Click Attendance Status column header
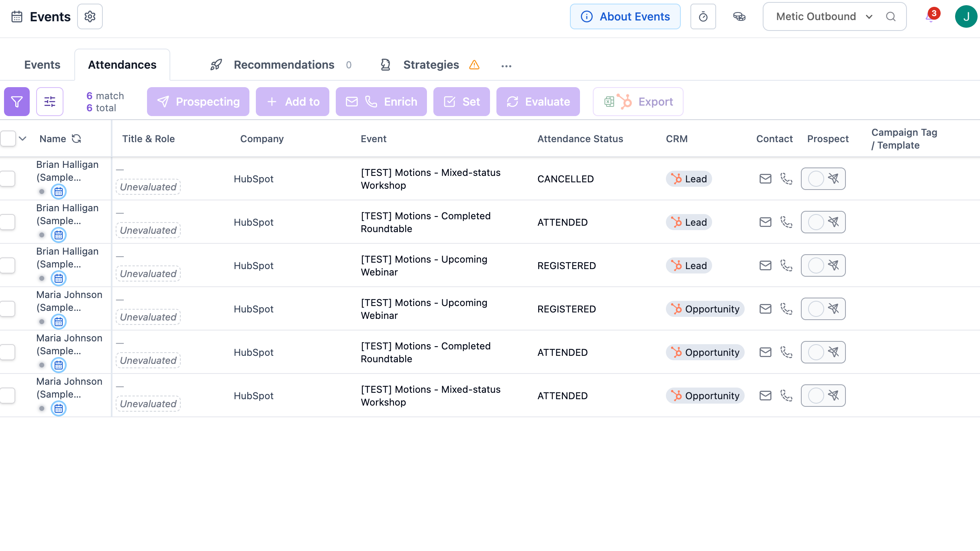 tap(580, 139)
